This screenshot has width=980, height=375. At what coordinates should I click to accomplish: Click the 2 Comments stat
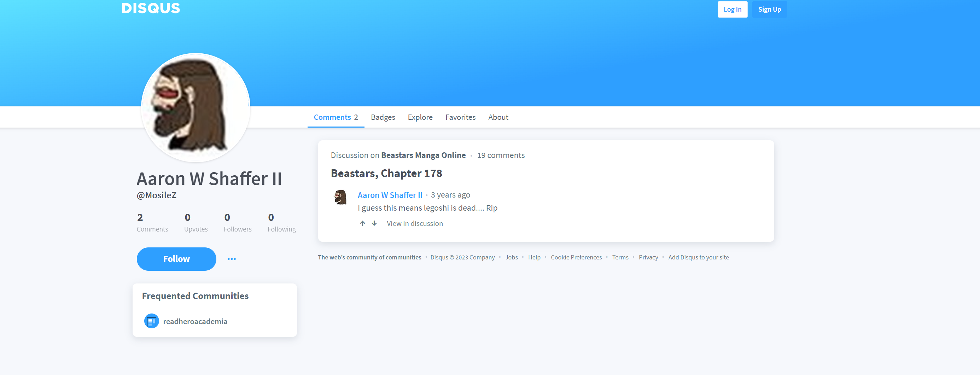152,222
